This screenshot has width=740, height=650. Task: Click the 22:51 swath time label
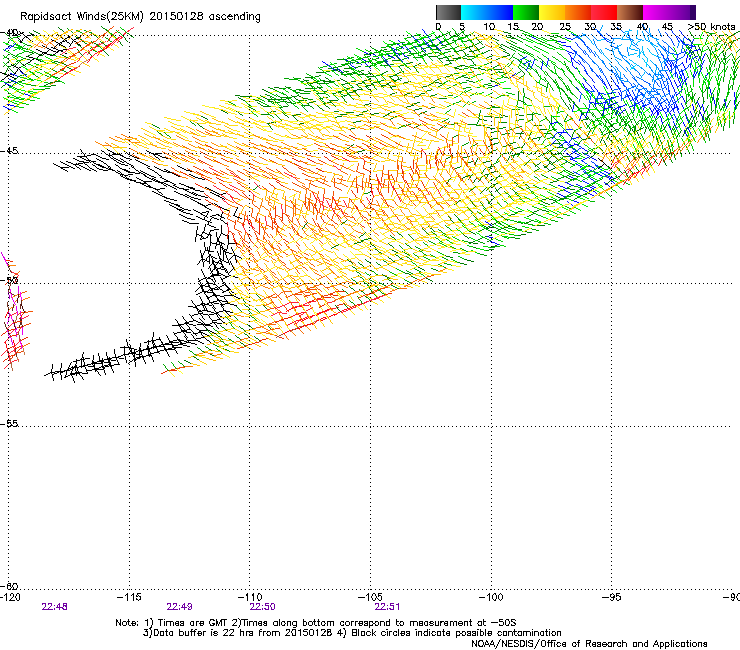pos(387,607)
